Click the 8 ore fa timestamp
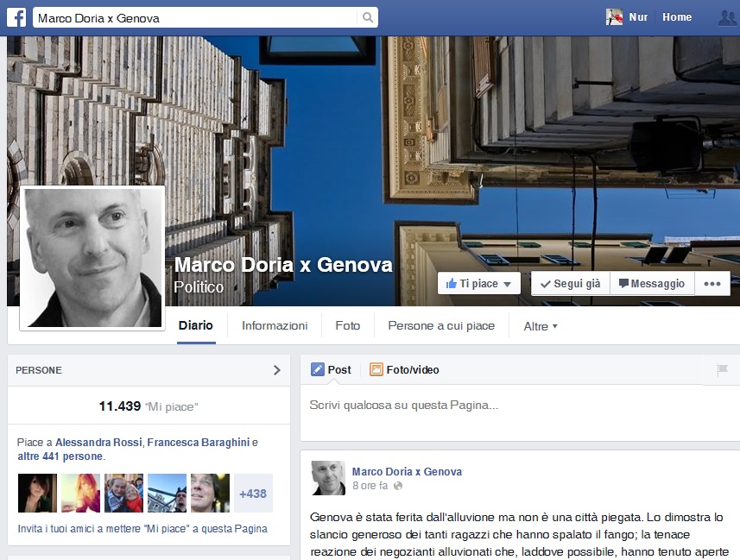Screen dimensions: 740x560 pos(370,486)
